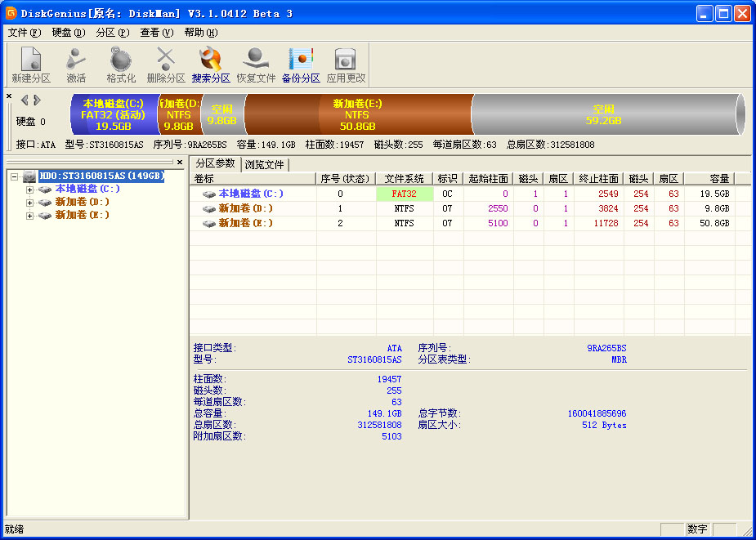Image resolution: width=756 pixels, height=540 pixels.
Task: Click drive icon beside 本地磁盘 (C:) in tree
Action: point(45,190)
